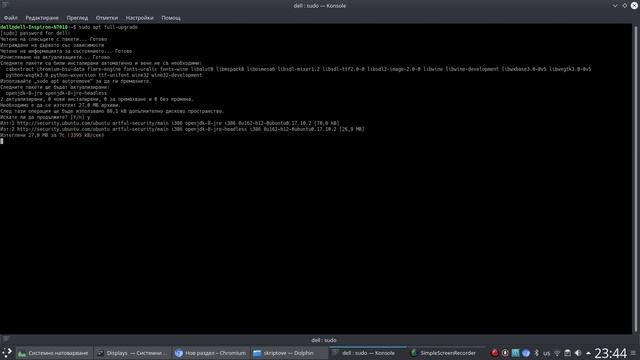Screen dimensions: 640x360
Task: Click the terminal cursor block
Action: pyautogui.click(x=2, y=141)
